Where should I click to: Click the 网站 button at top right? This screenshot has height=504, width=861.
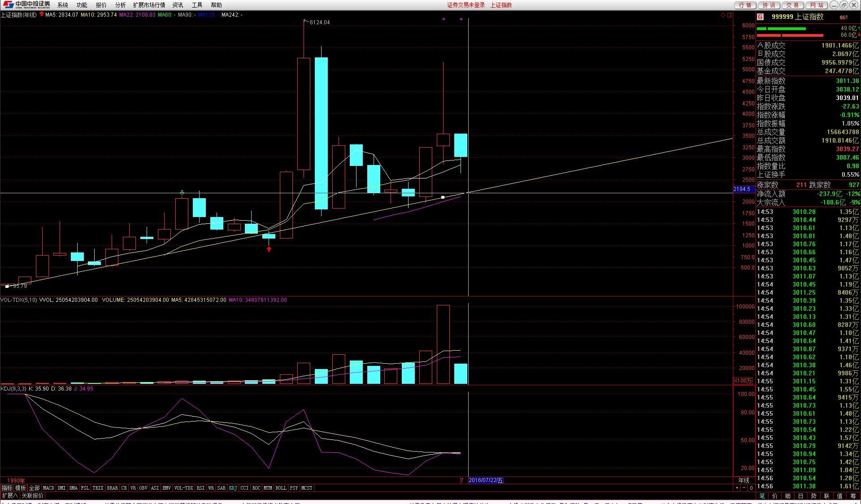(817, 5)
